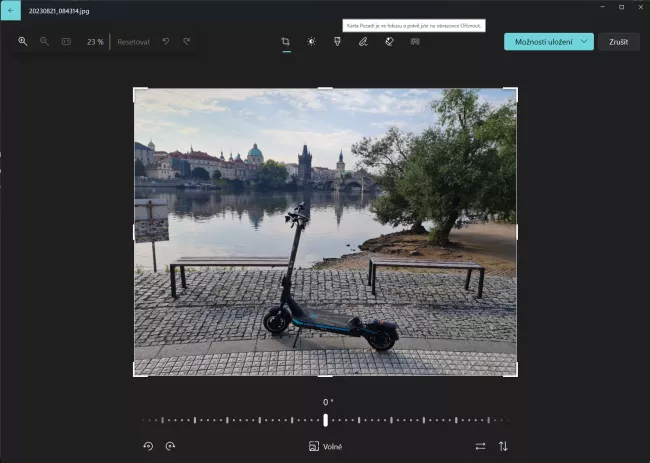Open the Background tool tab
This screenshot has height=463, width=650.
(x=415, y=42)
